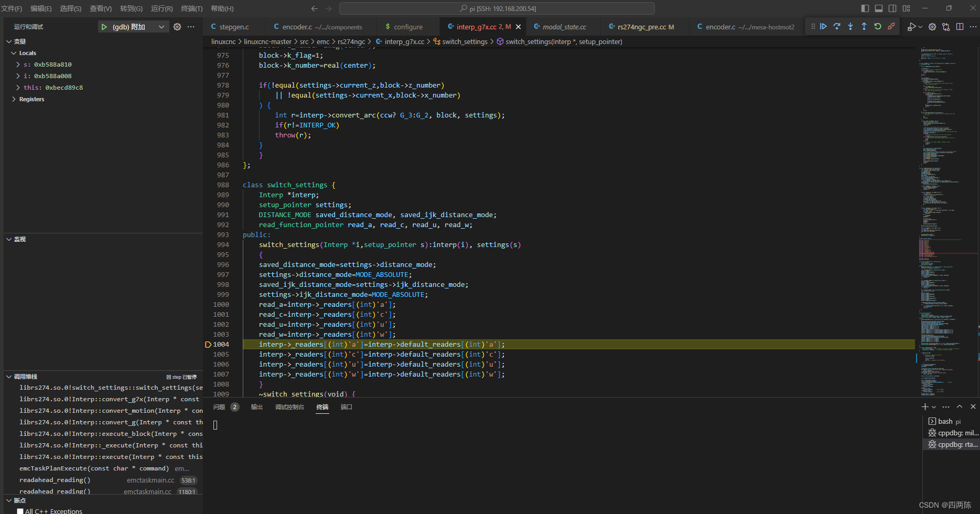Enable the All C++ Exceptions breakpoint checkbox
Viewport: 980px width, 514px height.
(20, 511)
